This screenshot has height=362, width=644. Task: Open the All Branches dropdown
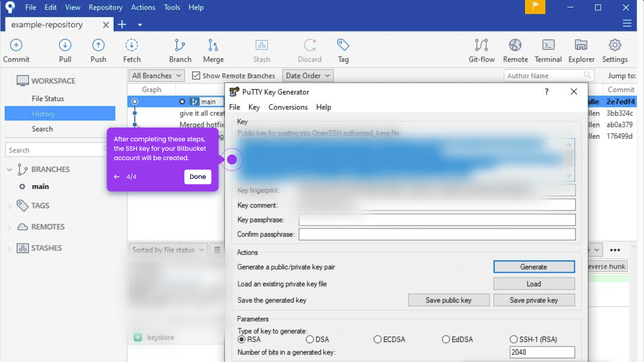pyautogui.click(x=157, y=76)
